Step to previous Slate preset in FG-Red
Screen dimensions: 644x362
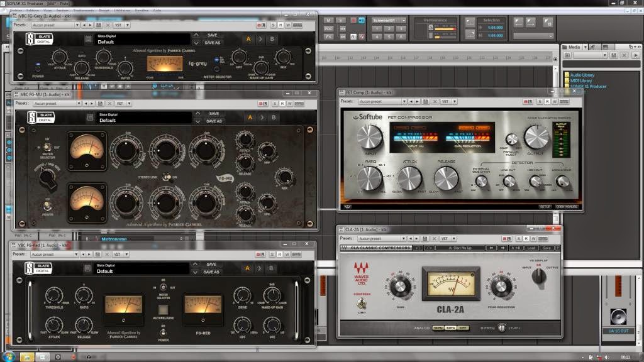coord(195,265)
